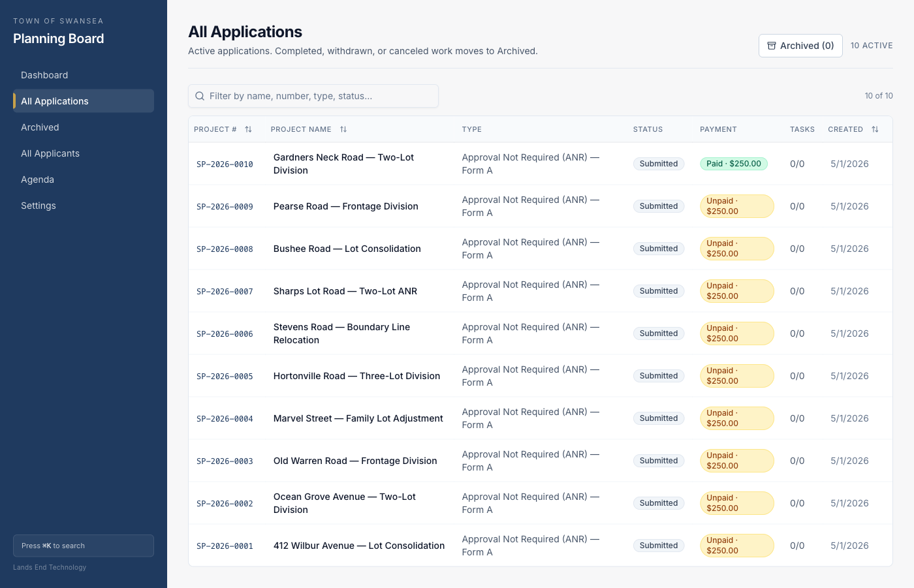Click Unpaid badge for 412 Wilbur Avenue row
This screenshot has height=588, width=914.
coord(737,546)
